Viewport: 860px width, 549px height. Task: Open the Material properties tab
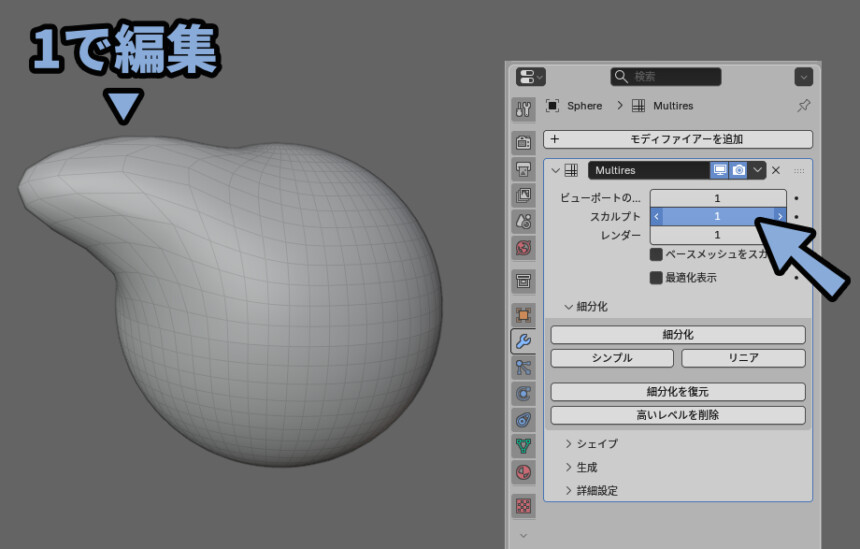tap(524, 471)
